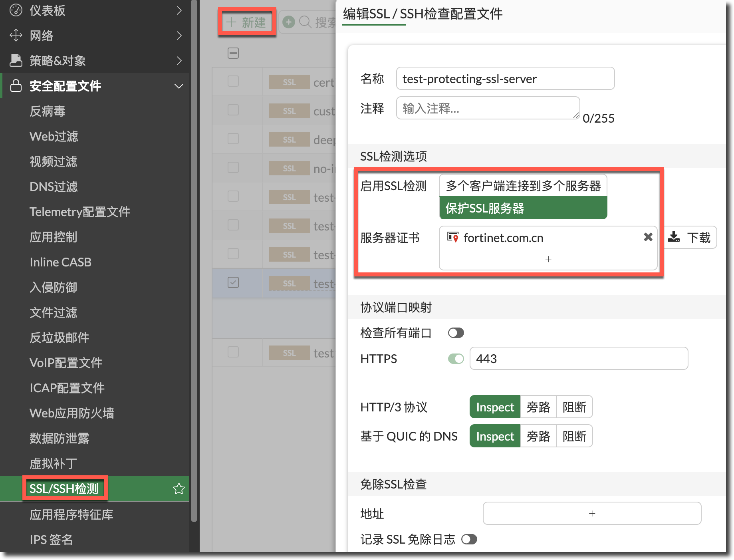Viewport: 734px width, 560px height.
Task: Click the download icon next to 下载
Action: click(x=674, y=237)
